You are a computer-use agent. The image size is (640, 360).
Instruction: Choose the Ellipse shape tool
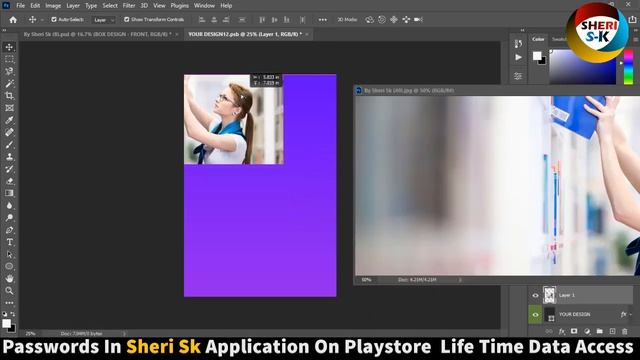pyautogui.click(x=9, y=267)
